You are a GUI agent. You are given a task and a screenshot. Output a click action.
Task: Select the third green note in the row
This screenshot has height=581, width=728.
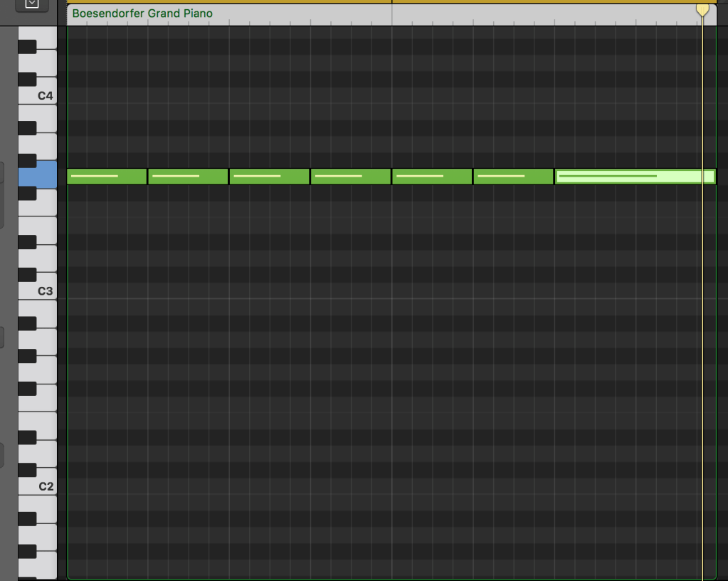pos(269,177)
